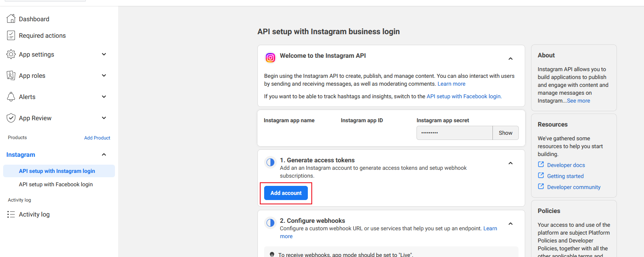Click the Alerts bell icon

point(11,97)
